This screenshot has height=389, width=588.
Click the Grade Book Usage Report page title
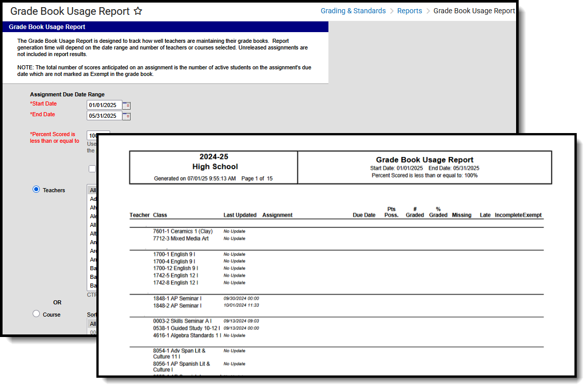[70, 11]
